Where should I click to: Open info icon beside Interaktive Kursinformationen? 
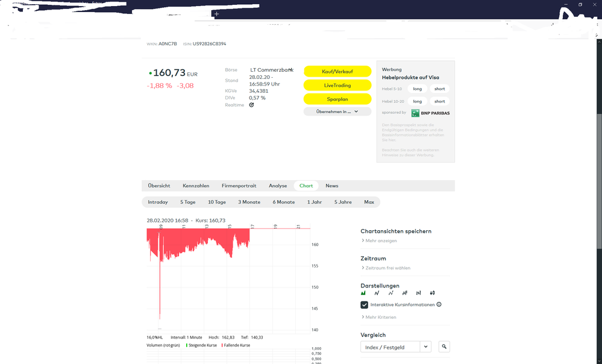(x=439, y=305)
